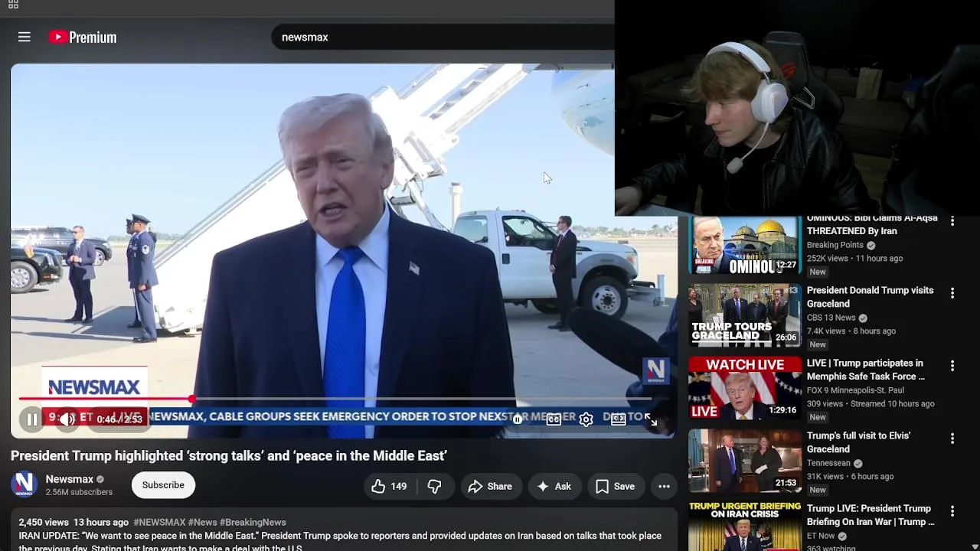
Task: Click the search box containing newsmax
Action: click(x=443, y=37)
